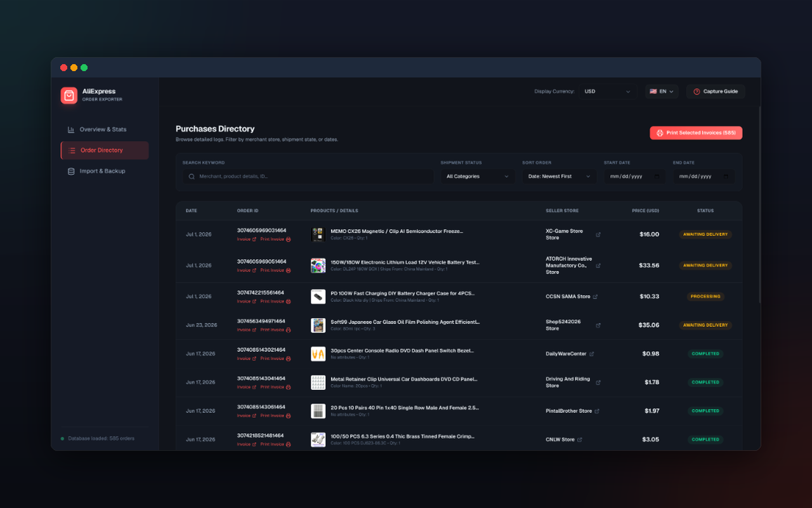
Task: Open Driving And Riding Store external link icon
Action: tap(598, 382)
